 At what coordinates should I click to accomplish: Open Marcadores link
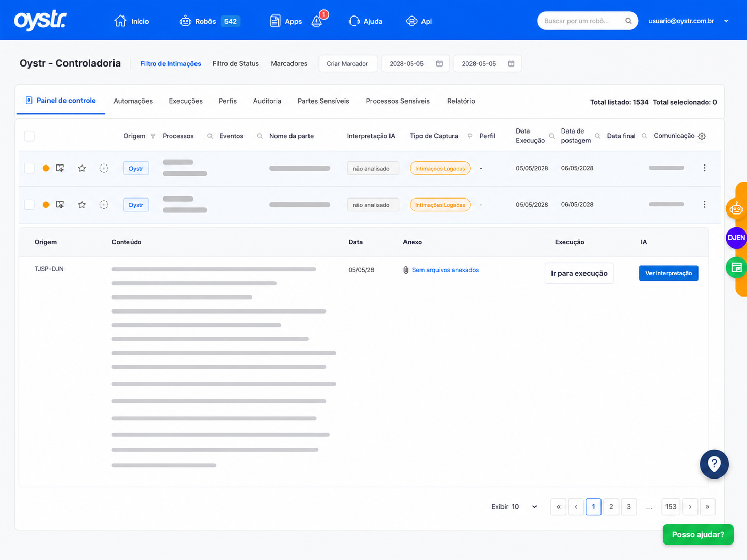coord(289,64)
